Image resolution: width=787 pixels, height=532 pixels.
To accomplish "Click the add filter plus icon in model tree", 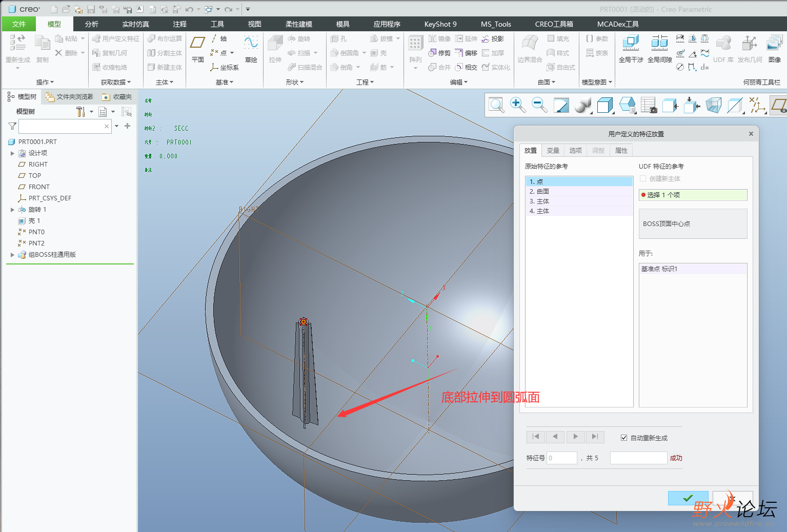I will click(127, 126).
